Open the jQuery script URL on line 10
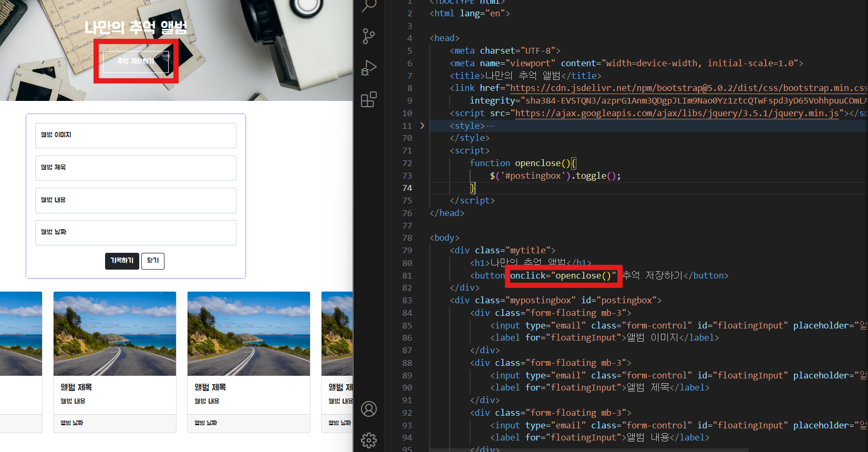 click(x=677, y=113)
